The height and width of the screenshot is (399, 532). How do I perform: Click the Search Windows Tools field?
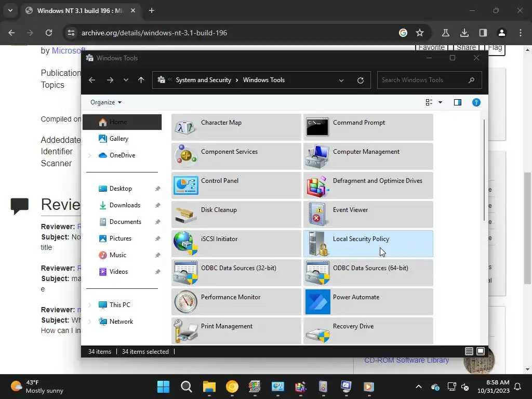tap(429, 80)
